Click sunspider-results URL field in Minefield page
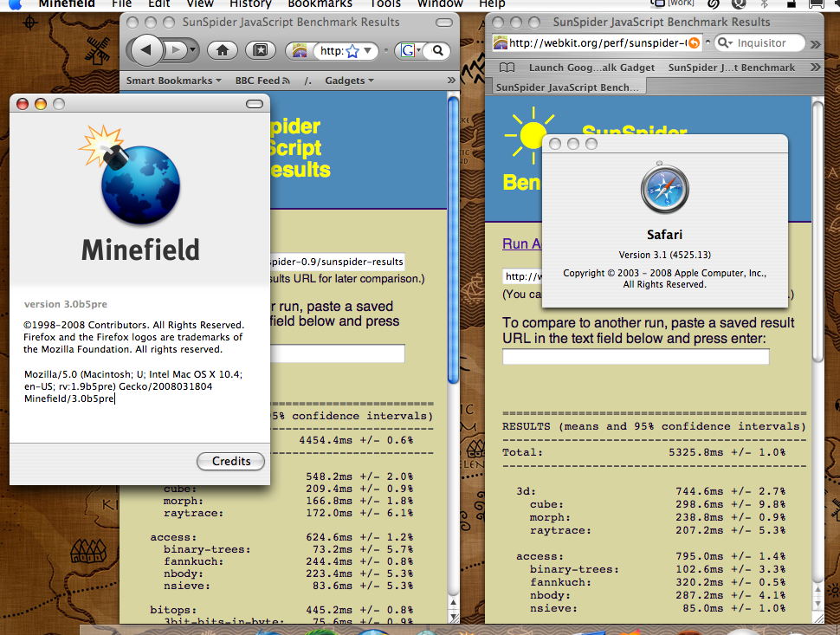The image size is (840, 635). 338,262
